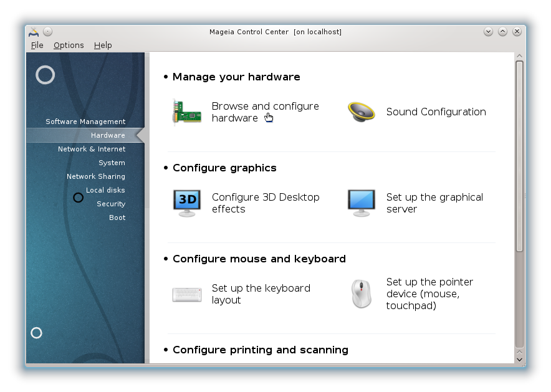
Task: Open the Help menu
Action: tap(103, 45)
